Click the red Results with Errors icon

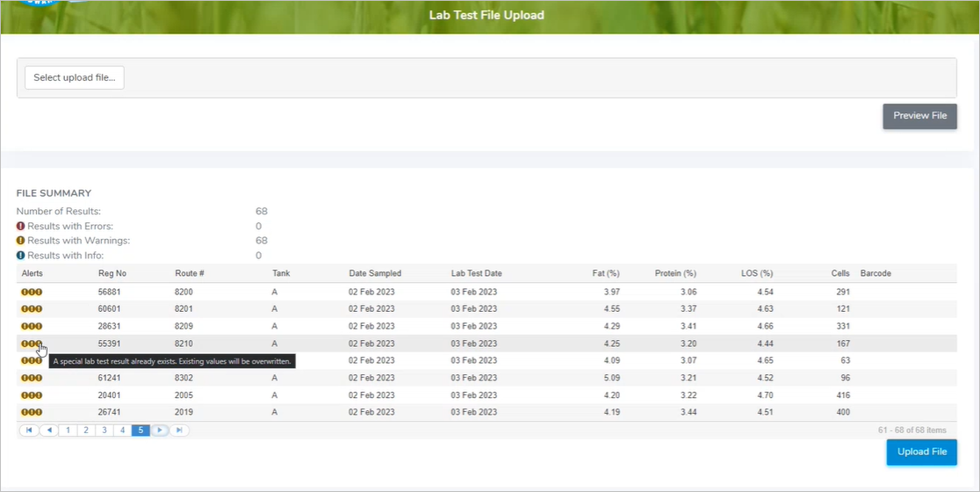click(20, 227)
